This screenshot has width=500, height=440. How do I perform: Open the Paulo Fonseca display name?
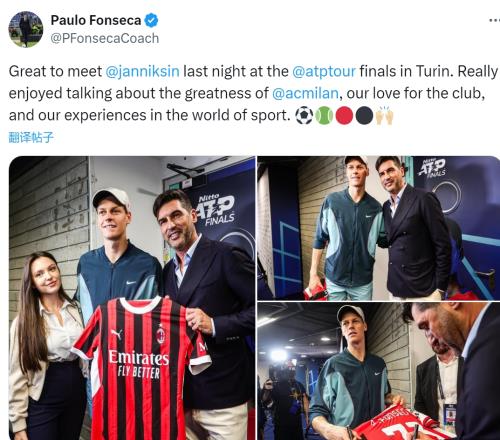(x=96, y=20)
